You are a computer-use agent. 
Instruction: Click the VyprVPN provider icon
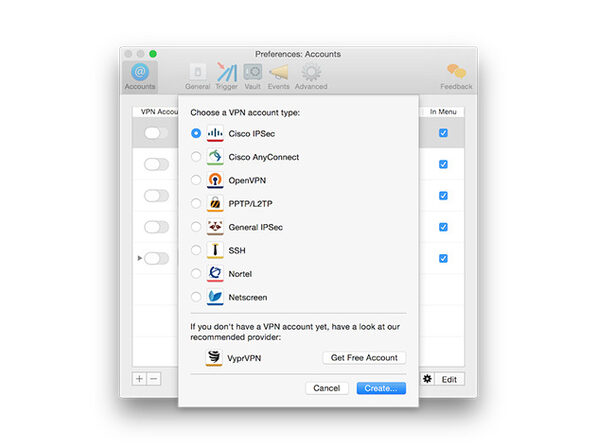214,358
